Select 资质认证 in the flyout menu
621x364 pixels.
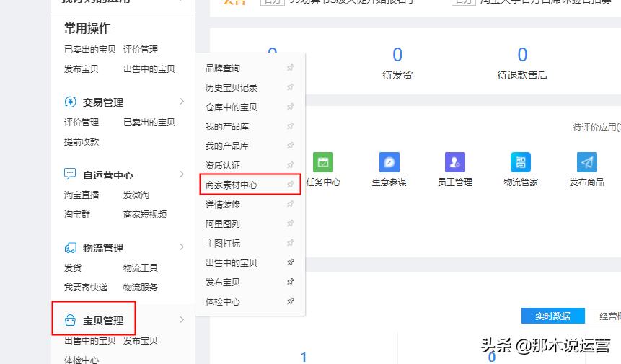[x=223, y=165]
